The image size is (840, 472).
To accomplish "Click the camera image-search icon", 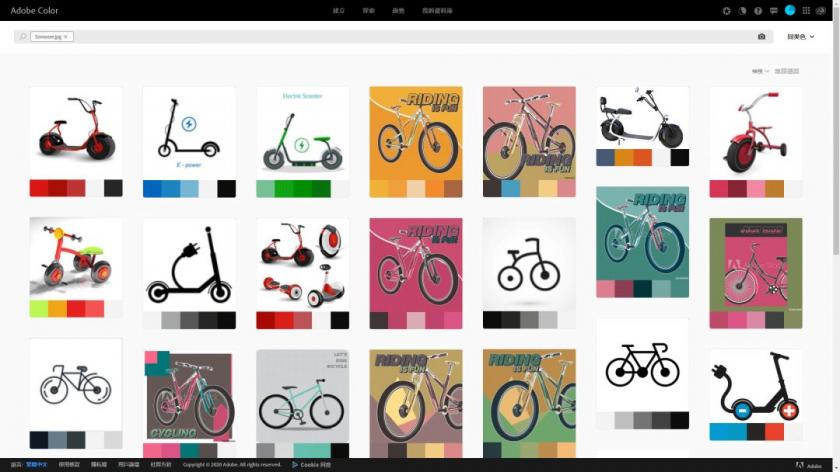I will pyautogui.click(x=761, y=37).
